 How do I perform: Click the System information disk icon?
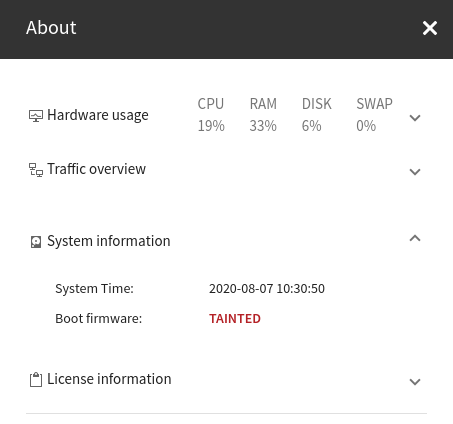tap(36, 242)
